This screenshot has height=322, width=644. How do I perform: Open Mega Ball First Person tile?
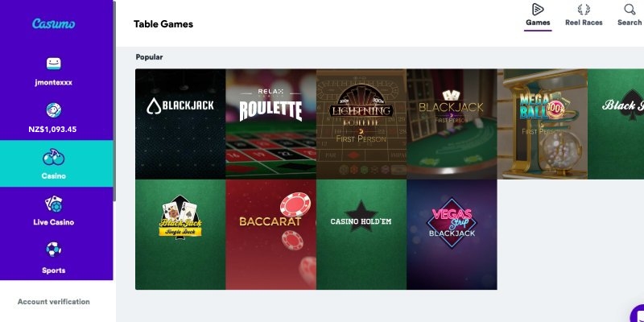tap(543, 124)
